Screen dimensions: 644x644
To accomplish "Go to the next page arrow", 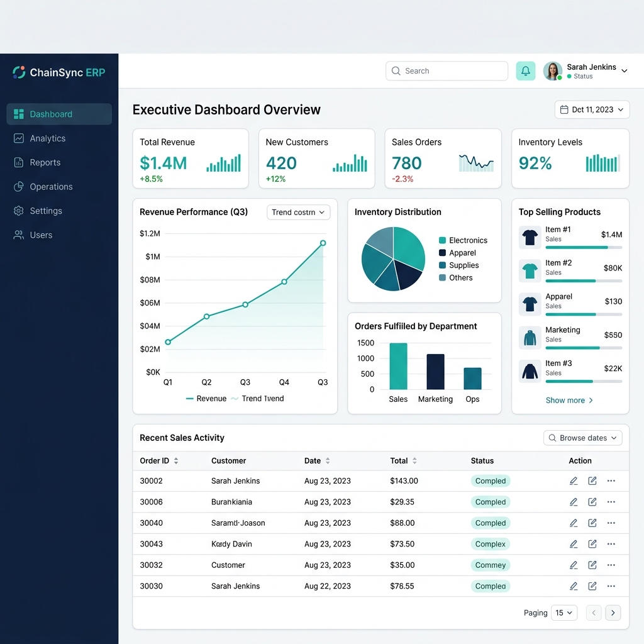I will coord(613,613).
